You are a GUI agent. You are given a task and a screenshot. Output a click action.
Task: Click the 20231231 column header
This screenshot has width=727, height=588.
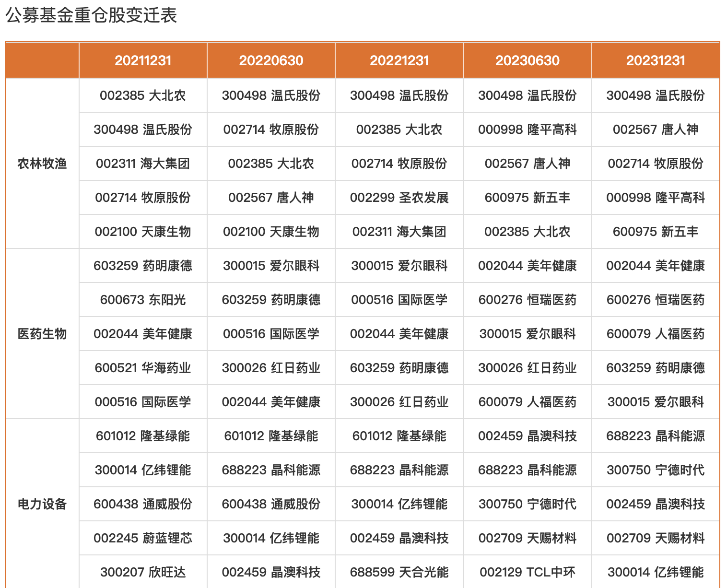(656, 60)
